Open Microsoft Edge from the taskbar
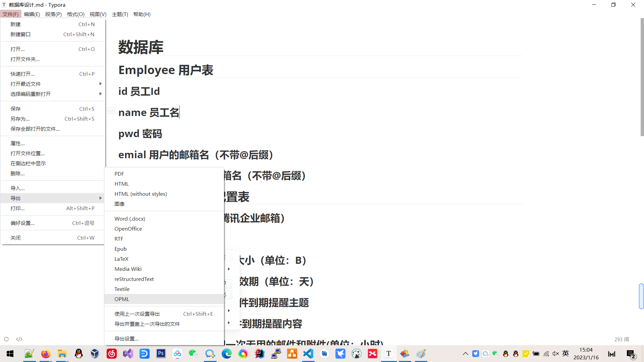 point(227,354)
